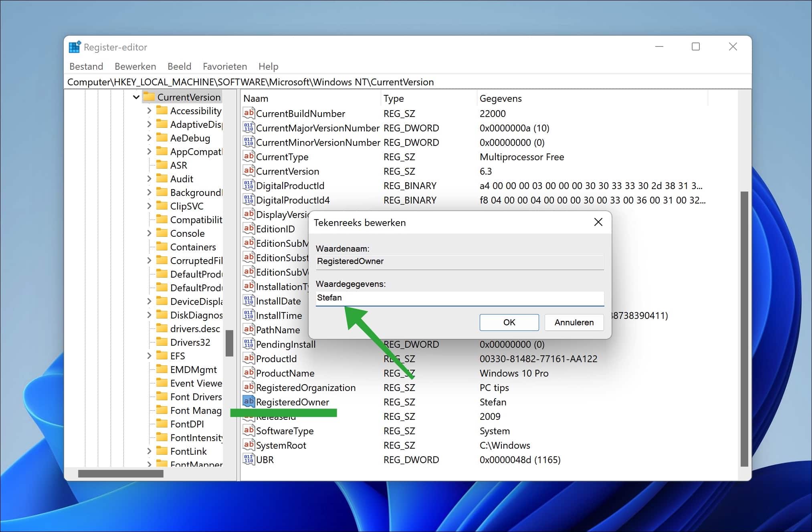Click the Annuleren button

[574, 322]
